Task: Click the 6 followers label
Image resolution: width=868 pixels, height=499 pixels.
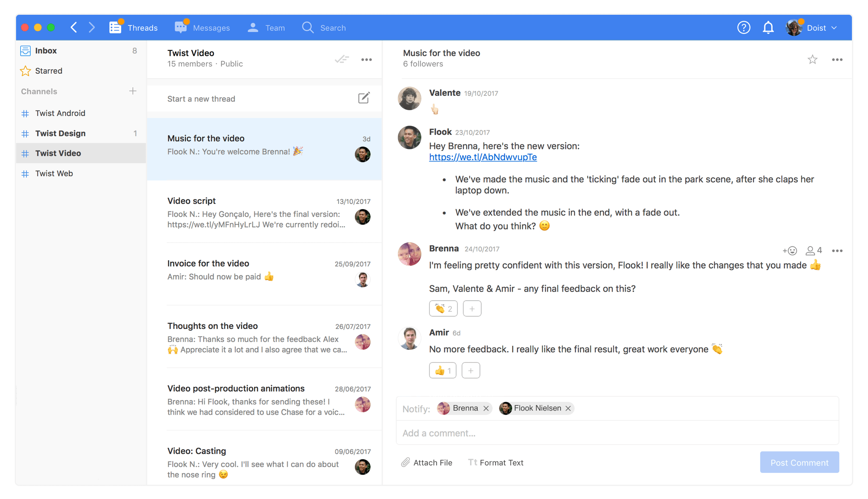Action: coord(423,64)
